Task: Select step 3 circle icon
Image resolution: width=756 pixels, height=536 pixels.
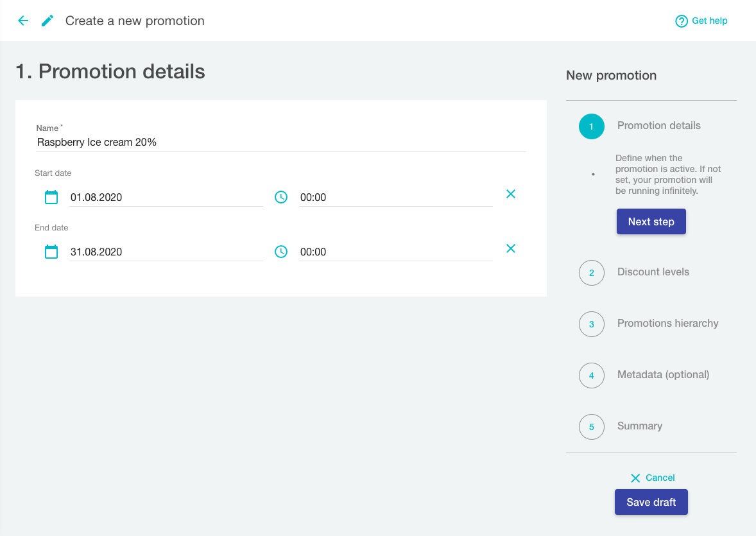Action: point(592,324)
